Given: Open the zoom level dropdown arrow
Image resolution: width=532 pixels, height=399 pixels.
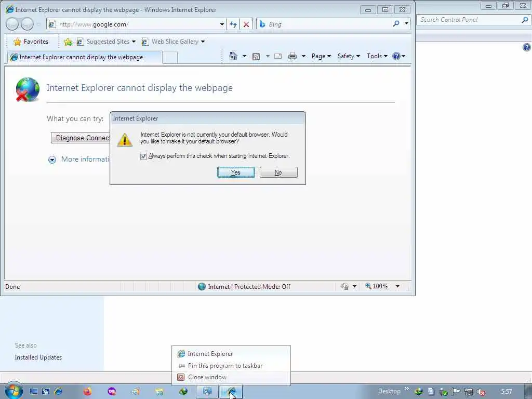Looking at the screenshot, I should 397,286.
